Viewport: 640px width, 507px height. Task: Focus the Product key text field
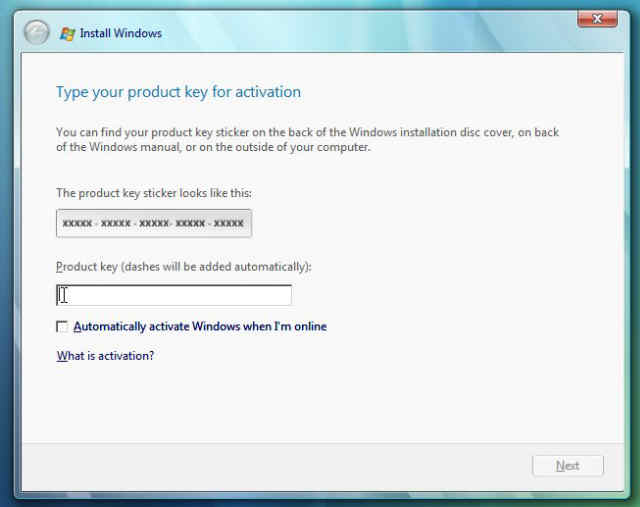[174, 295]
